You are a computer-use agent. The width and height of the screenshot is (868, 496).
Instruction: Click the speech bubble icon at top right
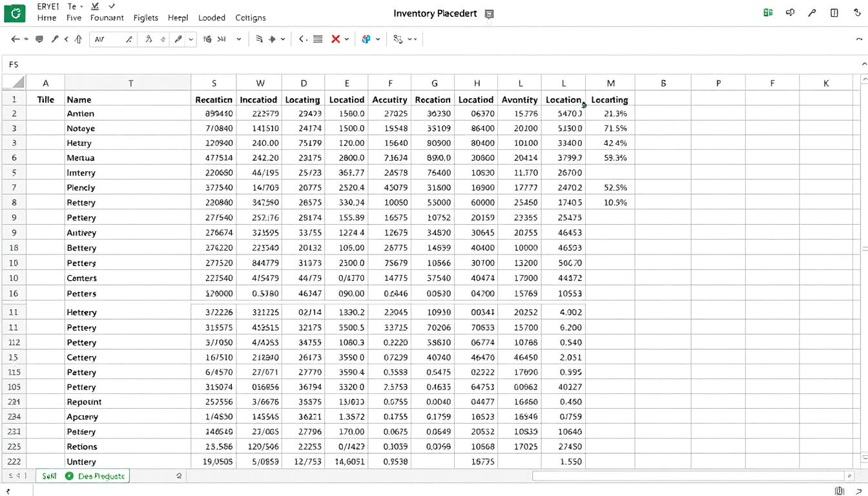click(x=790, y=12)
